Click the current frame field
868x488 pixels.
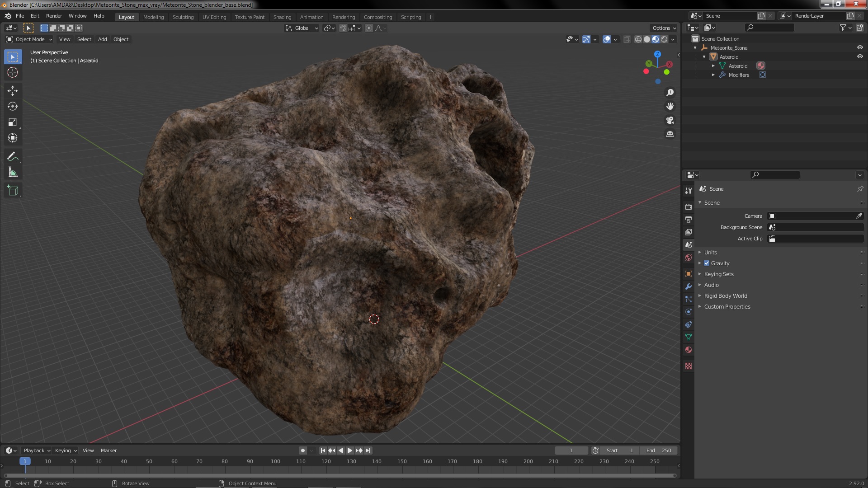point(571,450)
